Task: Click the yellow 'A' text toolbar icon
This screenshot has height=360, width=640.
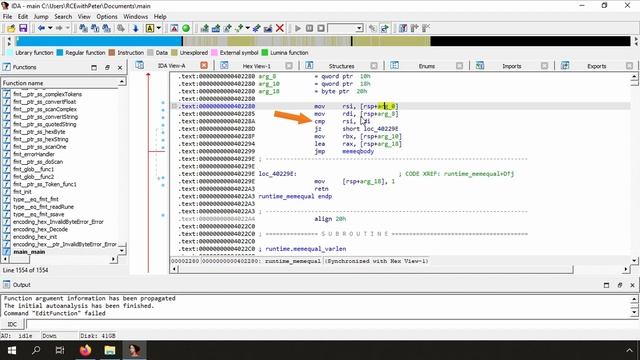Action: (x=149, y=28)
